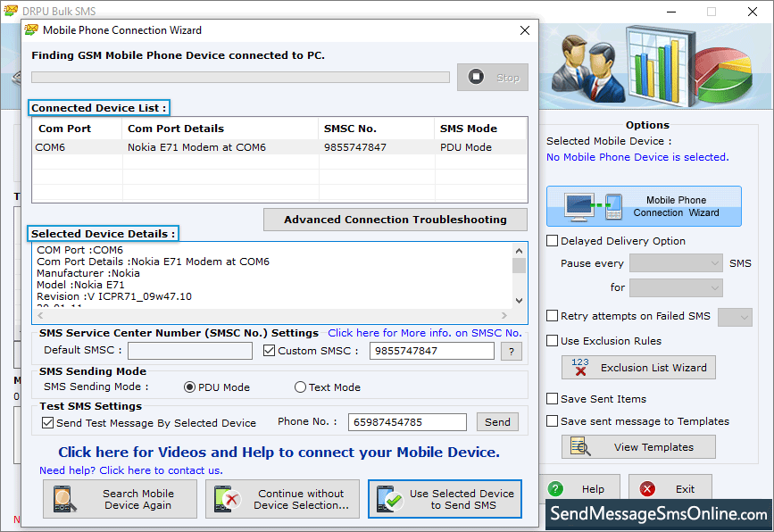
Task: Click the test Phone No. input field
Action: click(x=407, y=422)
